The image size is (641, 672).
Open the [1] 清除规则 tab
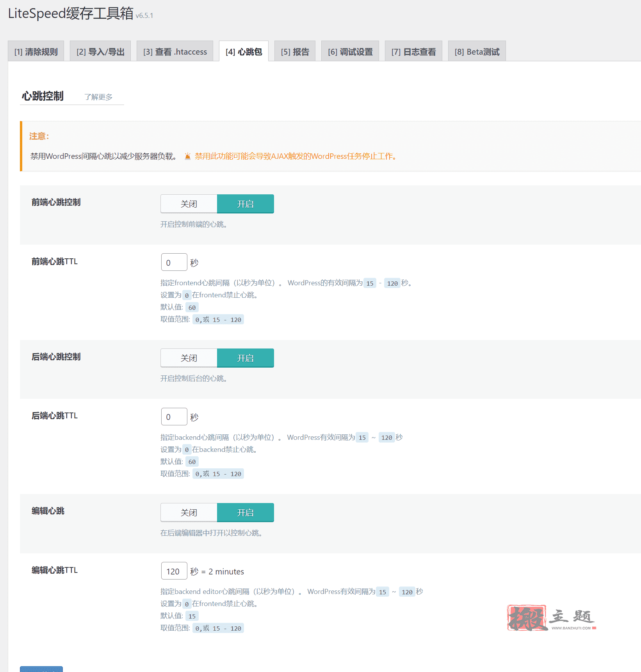[x=36, y=52]
